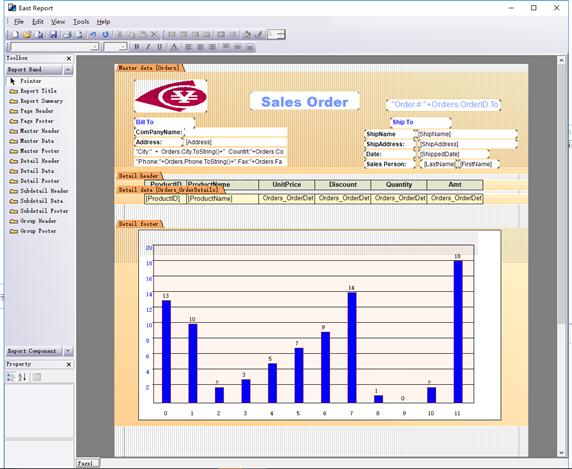This screenshot has height=469, width=572.
Task: Click the Delete X icon in toolbar
Action: coord(154,35)
